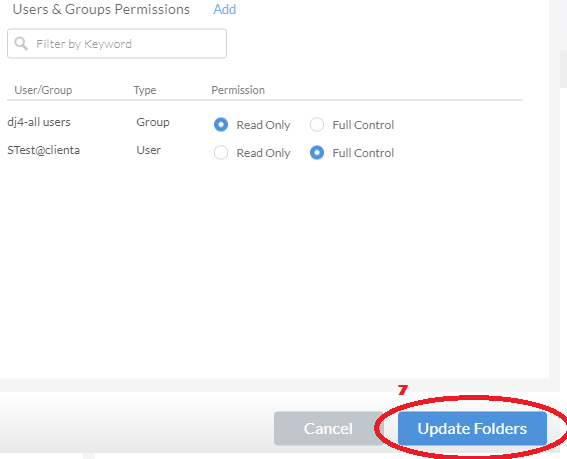The image size is (567, 459).
Task: Select Read Only radio for dj4-all users
Action: click(x=221, y=125)
